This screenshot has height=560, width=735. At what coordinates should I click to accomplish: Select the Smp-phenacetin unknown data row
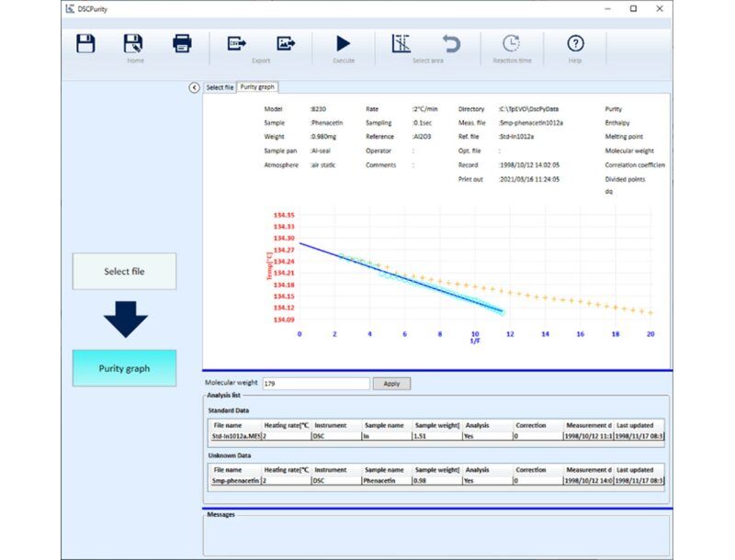[x=236, y=480]
